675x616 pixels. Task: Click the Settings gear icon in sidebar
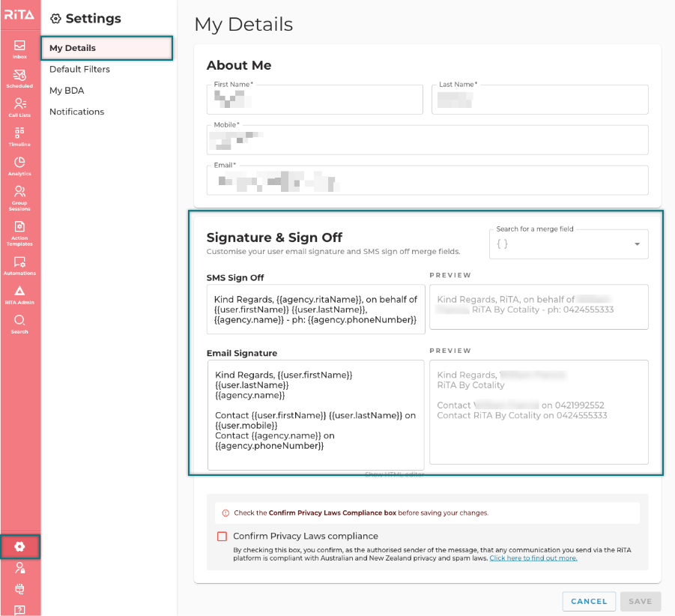pyautogui.click(x=19, y=547)
